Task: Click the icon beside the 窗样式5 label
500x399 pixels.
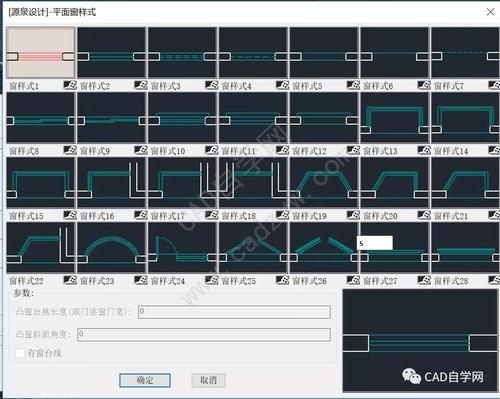Action: (353, 85)
